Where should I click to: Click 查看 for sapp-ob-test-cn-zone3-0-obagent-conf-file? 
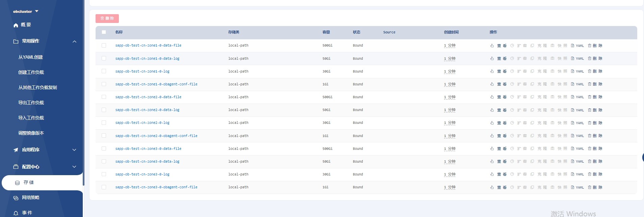(498, 187)
